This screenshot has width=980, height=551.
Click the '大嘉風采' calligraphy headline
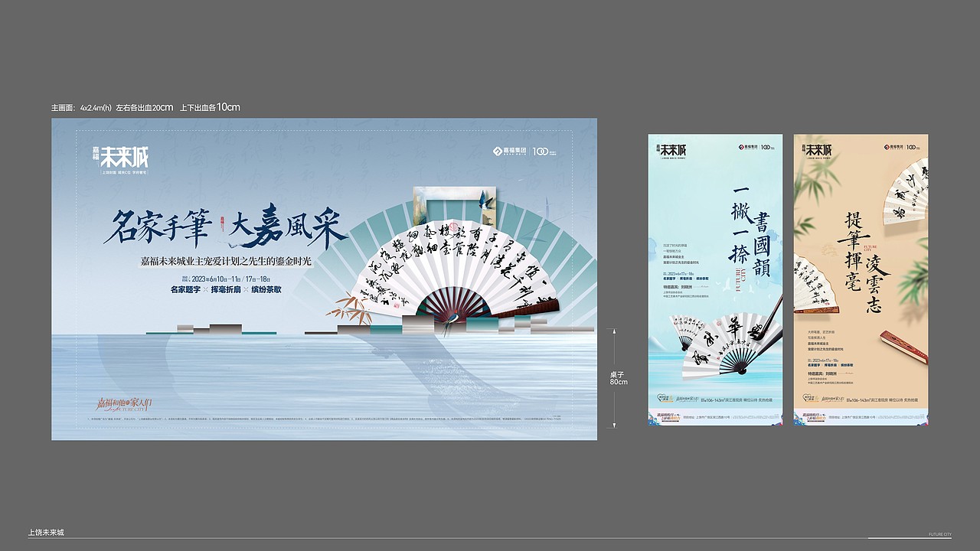[x=289, y=224]
